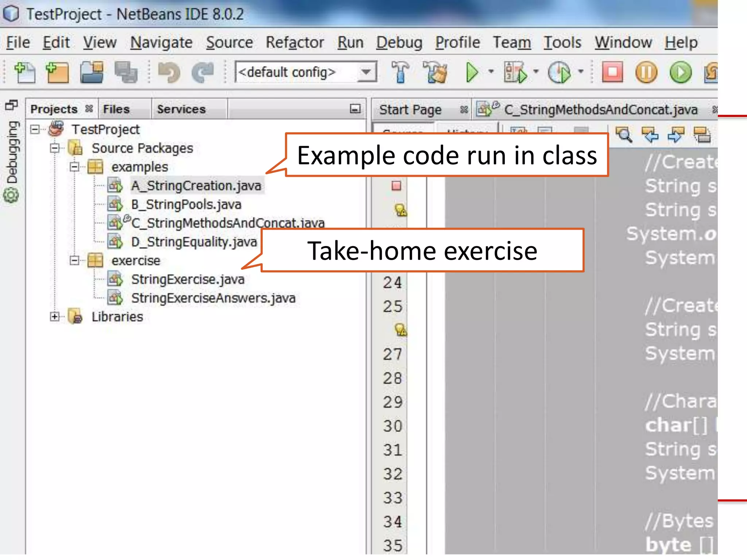Click the green Run Project icon
This screenshot has height=560, width=747.
(472, 72)
